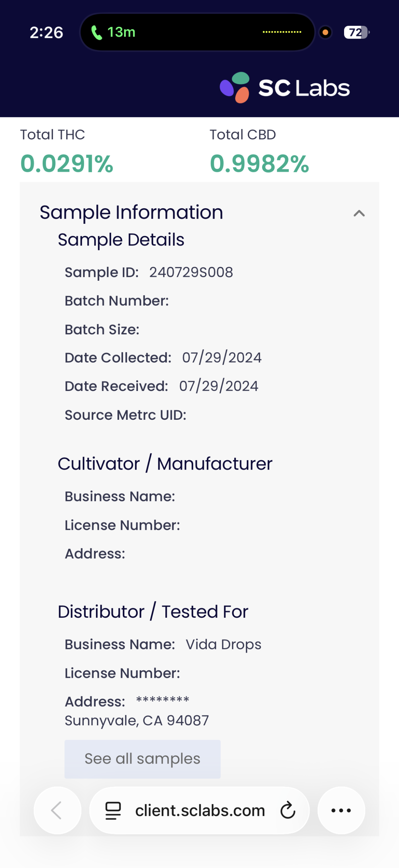This screenshot has height=868, width=399.
Task: Tap the browser back arrow
Action: pos(57,810)
